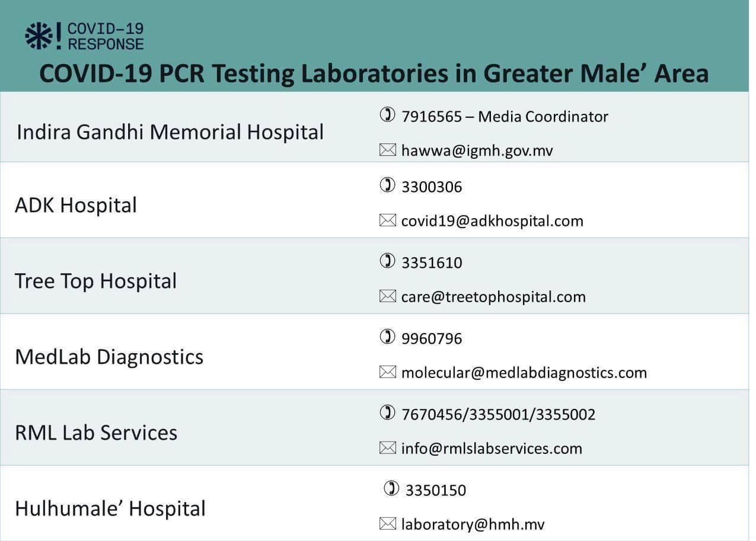Image resolution: width=756 pixels, height=541 pixels.
Task: Click envelope icon next to care@treetophospital.com
Action: (387, 297)
